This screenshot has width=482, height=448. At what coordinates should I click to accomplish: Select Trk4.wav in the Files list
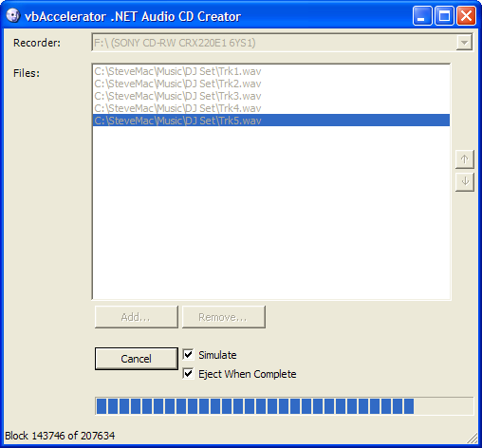tap(271, 108)
